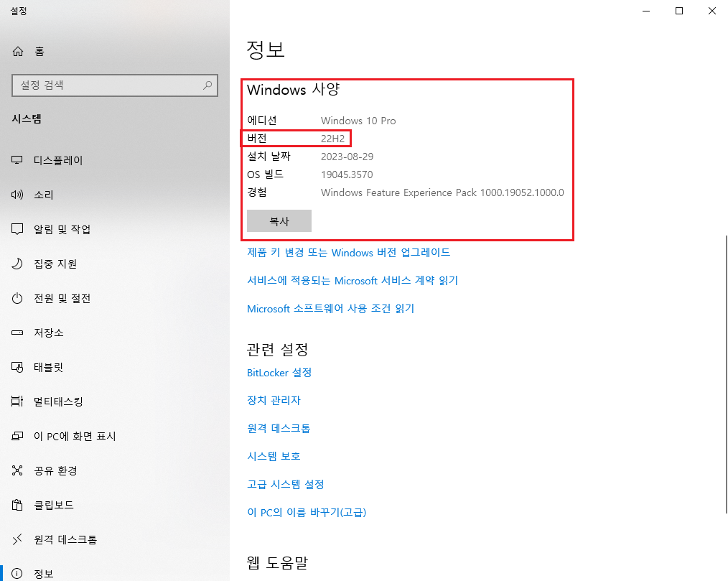Open the 알림 및 작업 notification icon
728x581 pixels.
tap(17, 229)
